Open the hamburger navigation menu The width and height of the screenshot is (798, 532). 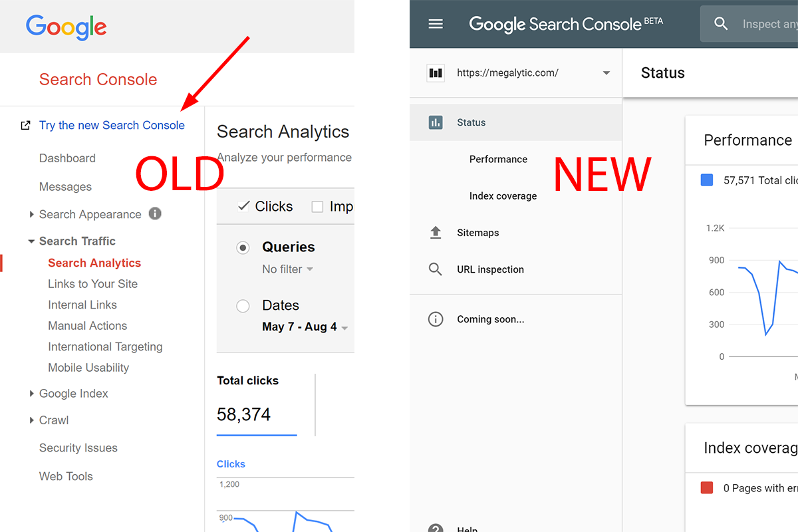click(436, 24)
